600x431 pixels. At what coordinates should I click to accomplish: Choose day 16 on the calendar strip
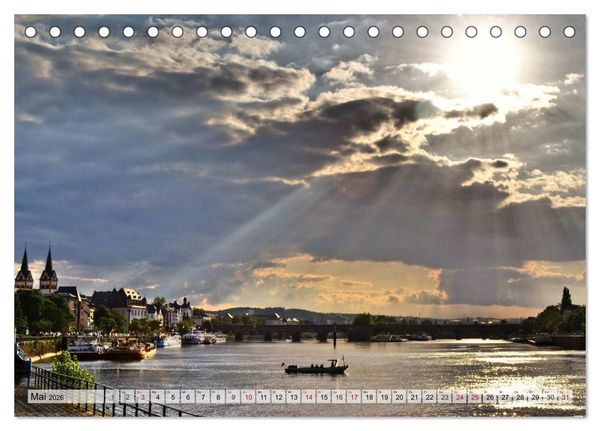(339, 397)
